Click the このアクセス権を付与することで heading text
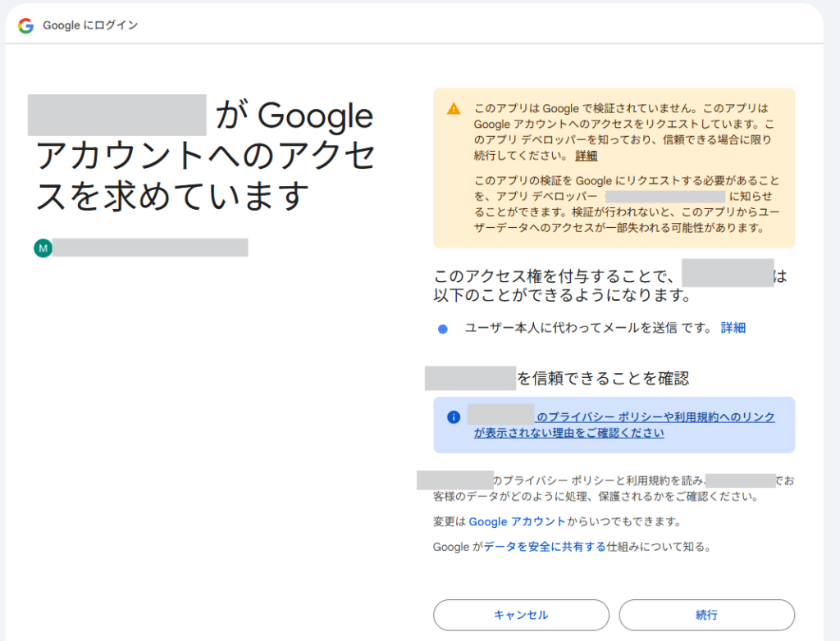This screenshot has width=840, height=641. point(554,276)
